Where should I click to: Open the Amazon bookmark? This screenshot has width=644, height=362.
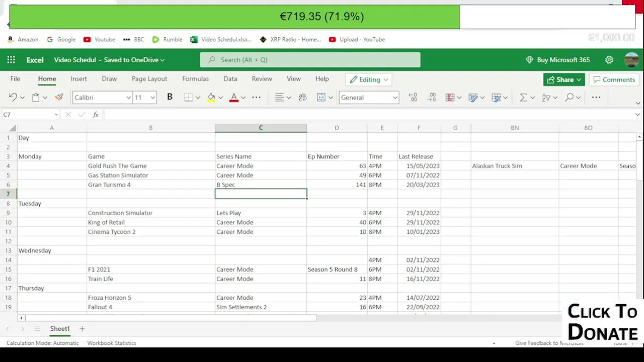click(23, 39)
